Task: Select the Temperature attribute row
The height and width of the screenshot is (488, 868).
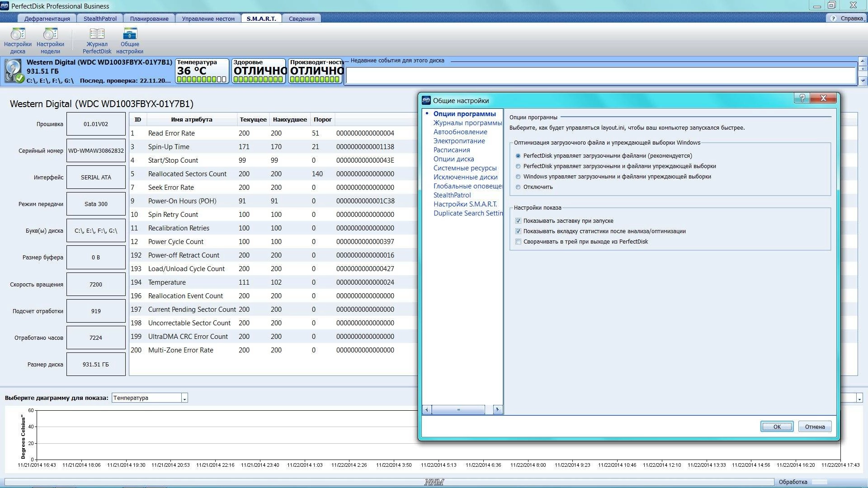Action: (x=273, y=282)
